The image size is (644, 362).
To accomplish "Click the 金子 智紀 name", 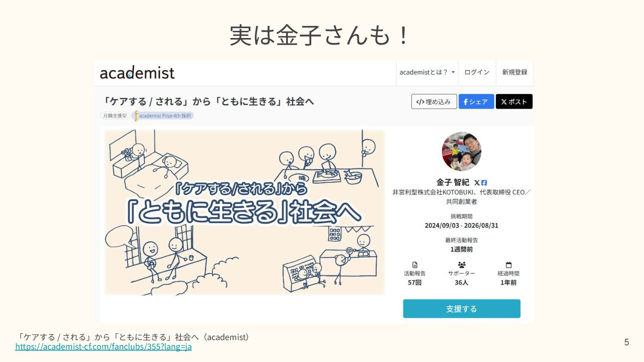I will (x=453, y=182).
